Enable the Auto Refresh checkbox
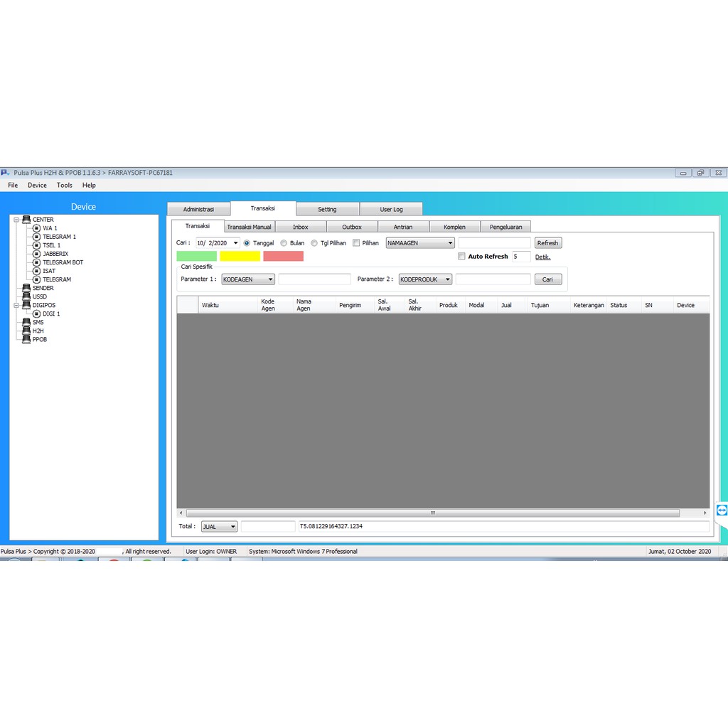728x728 pixels. tap(461, 256)
